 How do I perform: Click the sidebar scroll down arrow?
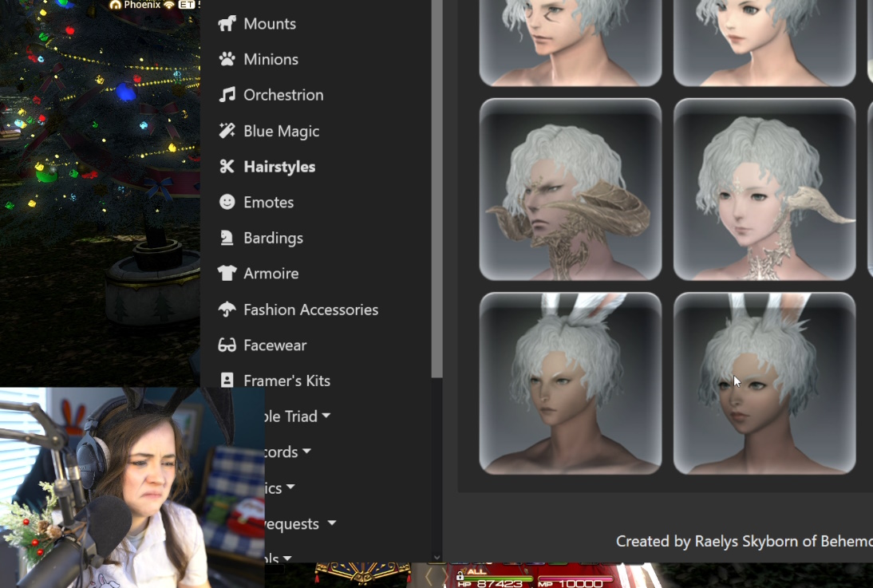(x=437, y=557)
